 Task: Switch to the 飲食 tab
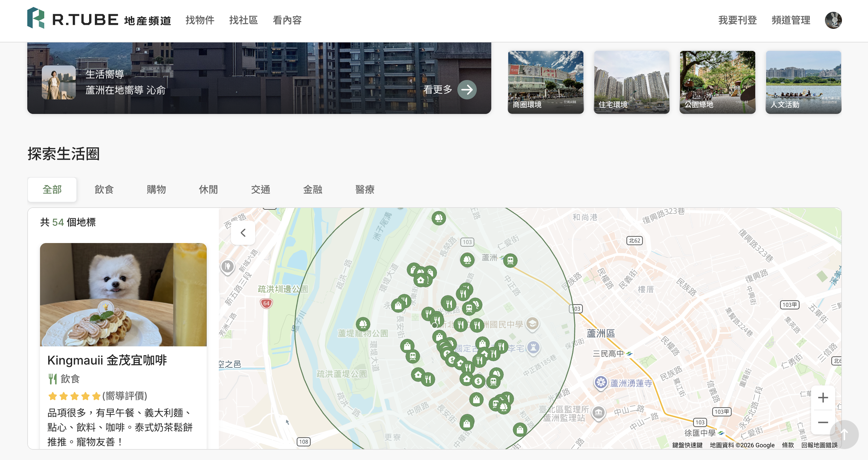[104, 189]
